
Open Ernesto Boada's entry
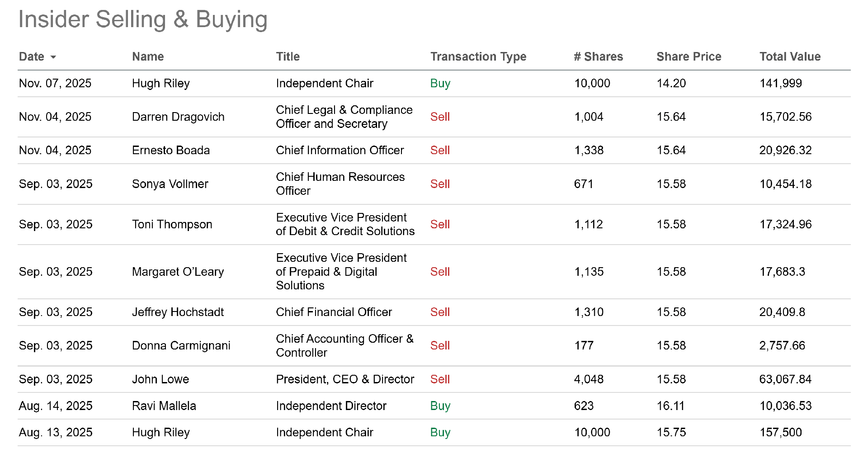point(171,150)
